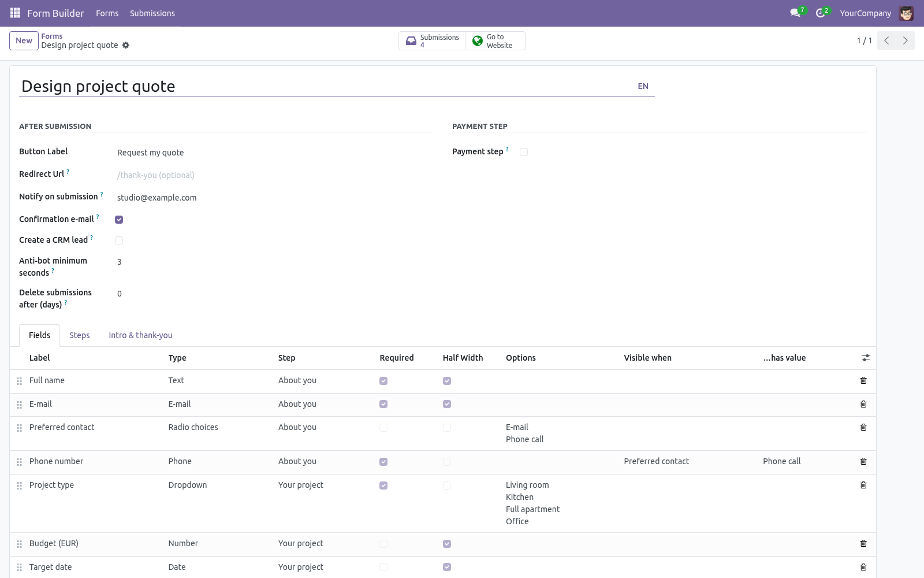Go to previous record arrow

886,40
